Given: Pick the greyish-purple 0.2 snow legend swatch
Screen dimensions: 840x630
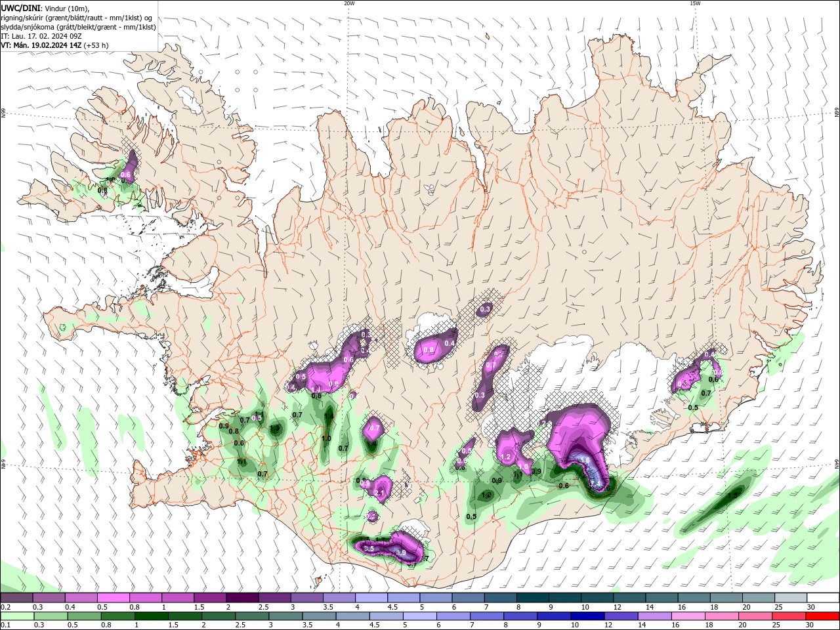Looking at the screenshot, I should click(x=16, y=598).
